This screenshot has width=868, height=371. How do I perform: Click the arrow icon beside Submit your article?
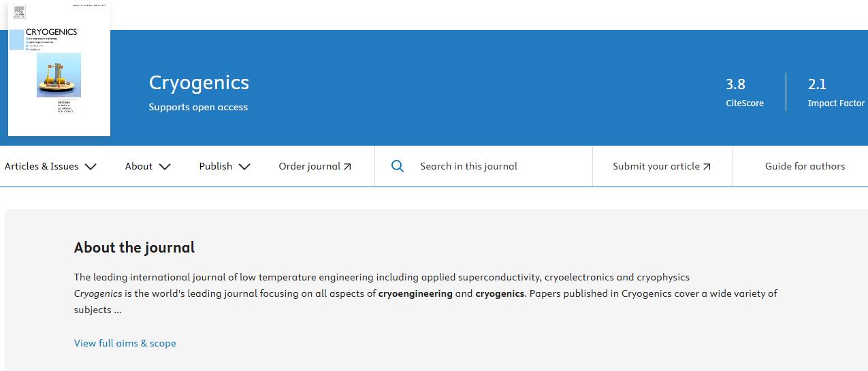(x=707, y=167)
